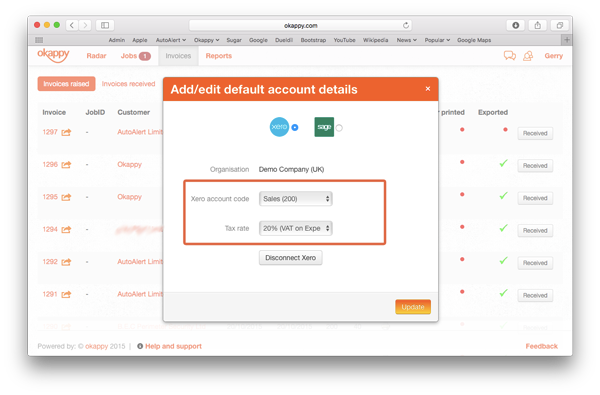Open the Help and support link
The width and height of the screenshot is (600, 395).
coord(173,346)
